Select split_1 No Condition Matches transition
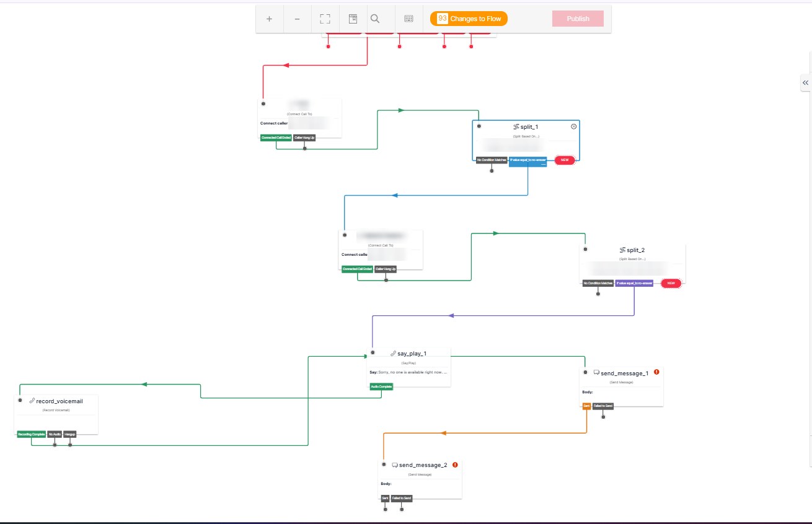The width and height of the screenshot is (812, 524). click(492, 160)
